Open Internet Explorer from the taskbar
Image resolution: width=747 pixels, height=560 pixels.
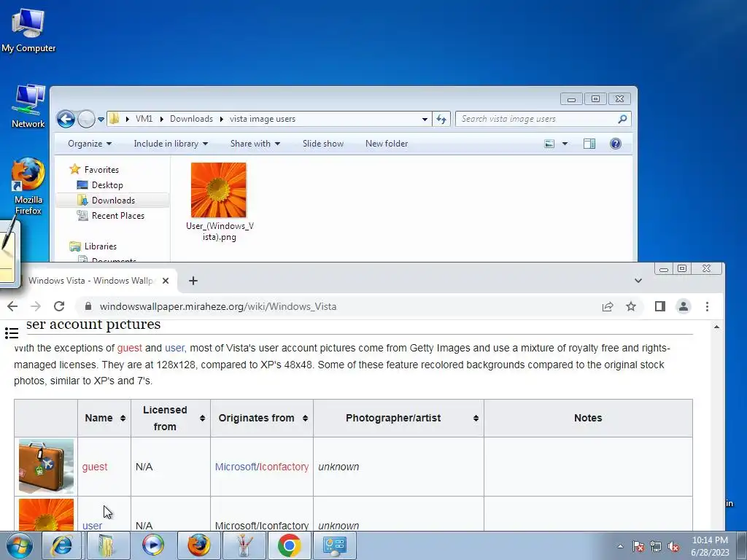click(x=62, y=545)
